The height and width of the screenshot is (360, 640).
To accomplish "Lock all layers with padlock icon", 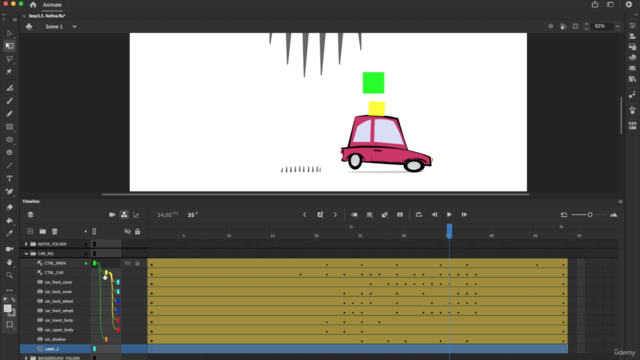I will (138, 231).
